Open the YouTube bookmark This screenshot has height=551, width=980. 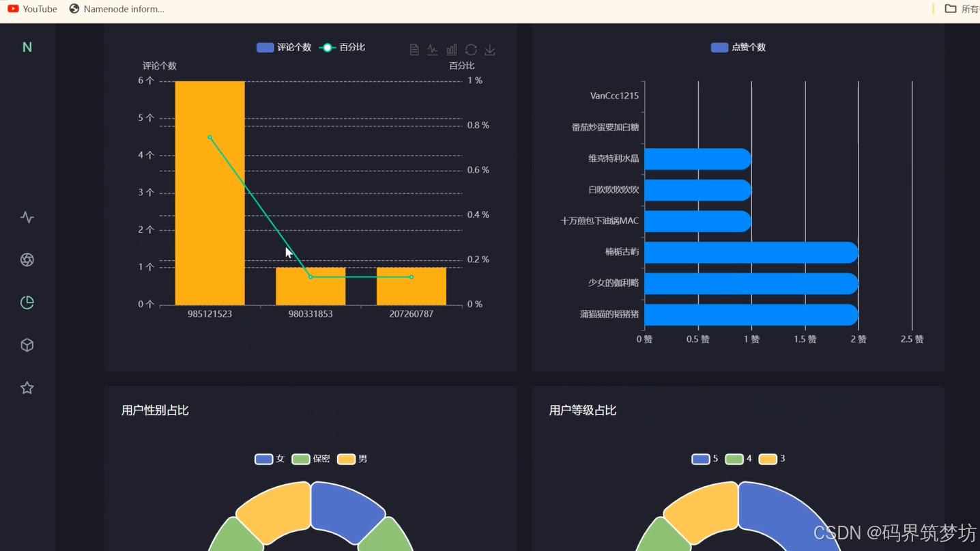(32, 9)
